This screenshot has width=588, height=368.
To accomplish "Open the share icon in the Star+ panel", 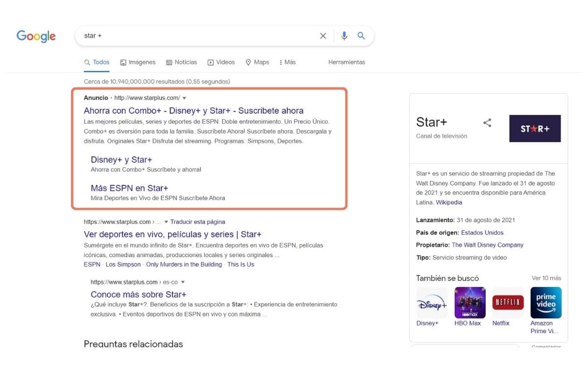I will click(487, 124).
